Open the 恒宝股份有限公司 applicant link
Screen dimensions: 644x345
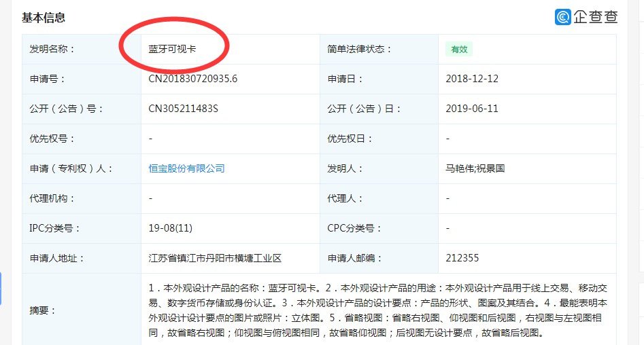pos(186,168)
